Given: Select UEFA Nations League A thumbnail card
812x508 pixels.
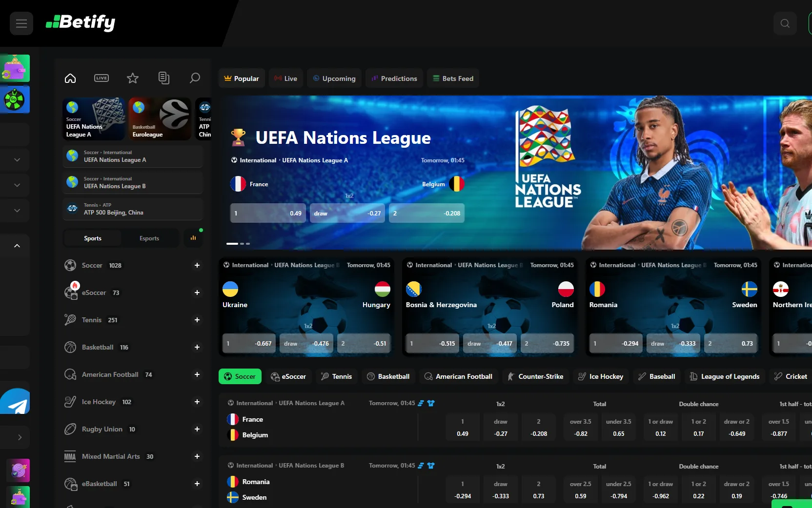Looking at the screenshot, I should (x=94, y=119).
